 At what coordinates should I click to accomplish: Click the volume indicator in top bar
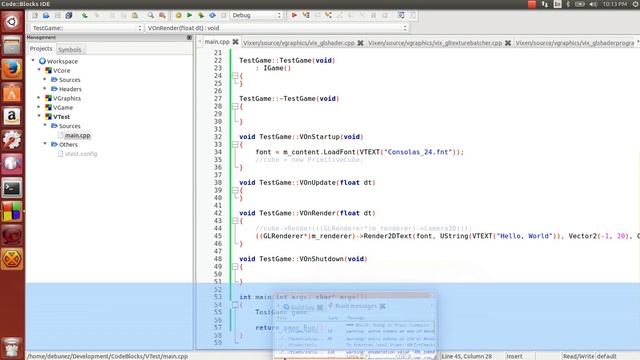coord(593,4)
